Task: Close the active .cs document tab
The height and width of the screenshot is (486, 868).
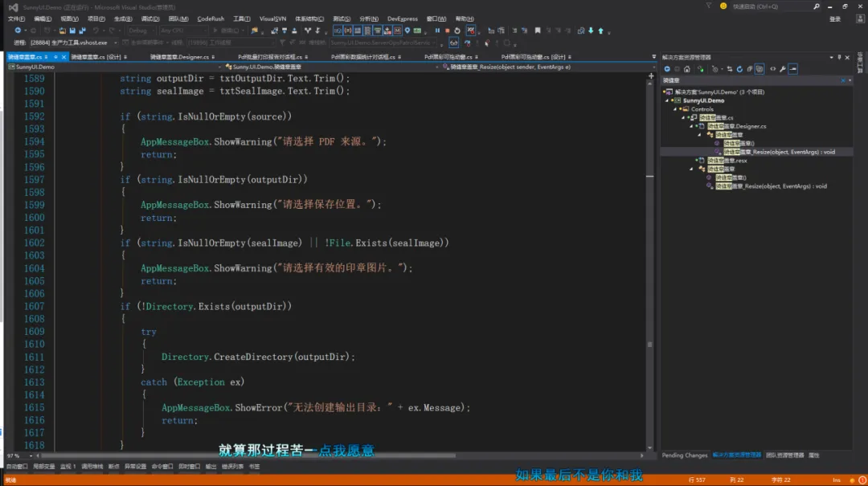Action: pyautogui.click(x=63, y=57)
